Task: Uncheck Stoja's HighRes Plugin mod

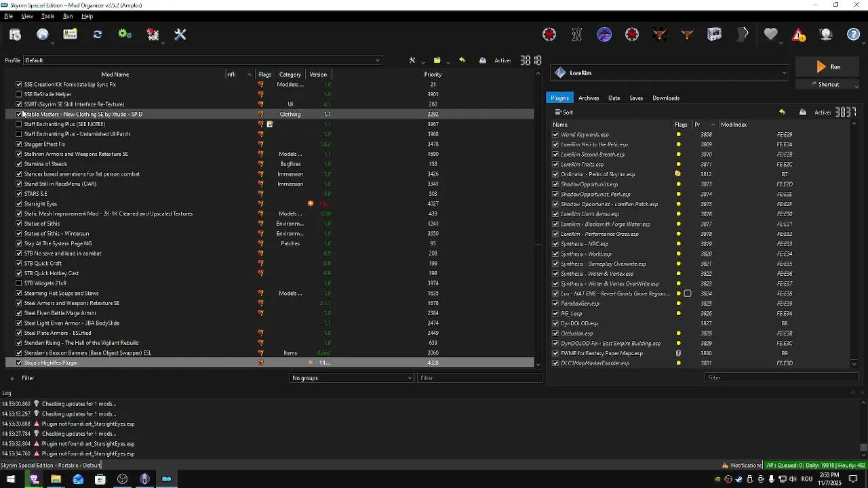Action: [19, 363]
